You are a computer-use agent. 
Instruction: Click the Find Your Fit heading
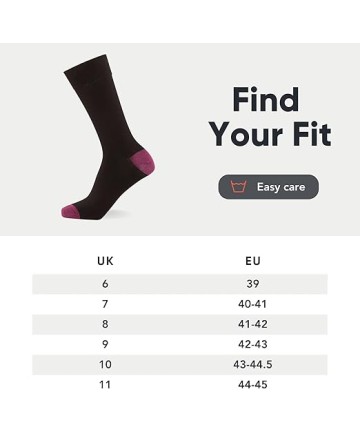pos(270,117)
